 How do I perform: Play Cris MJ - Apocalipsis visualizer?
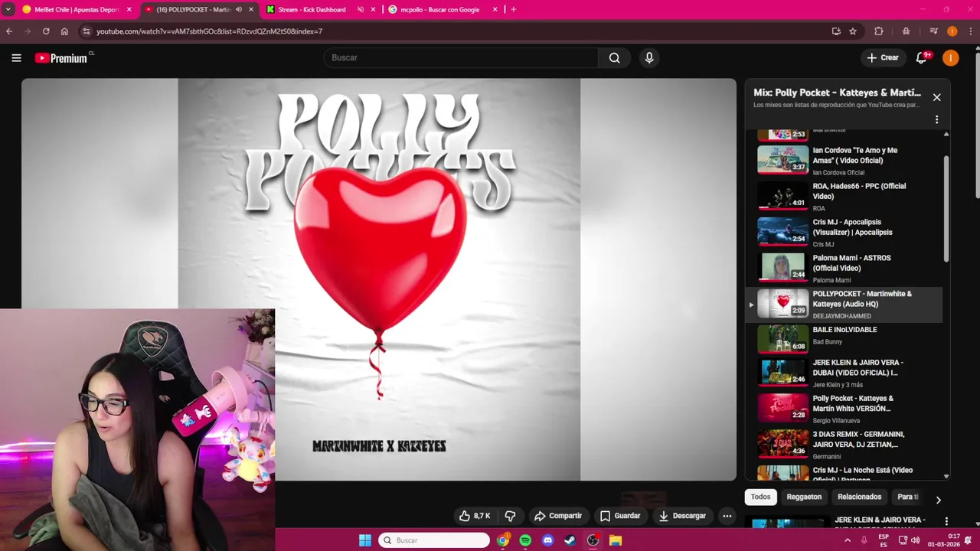click(x=845, y=231)
